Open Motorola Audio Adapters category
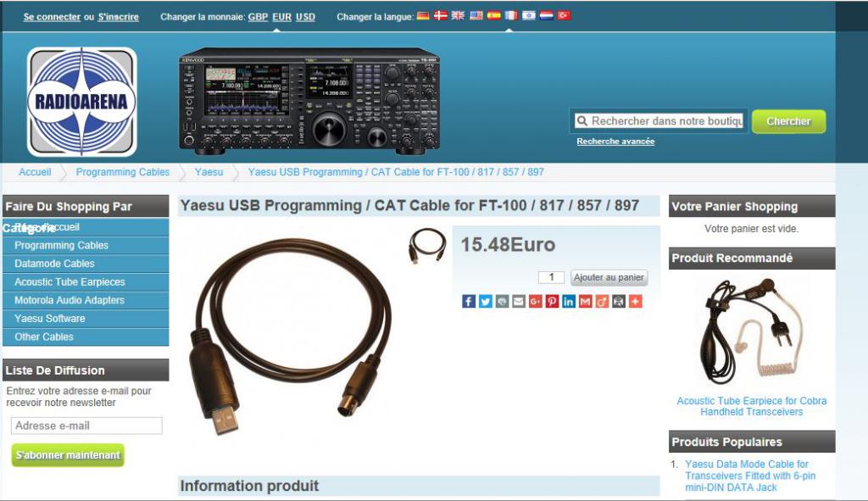 (86, 300)
